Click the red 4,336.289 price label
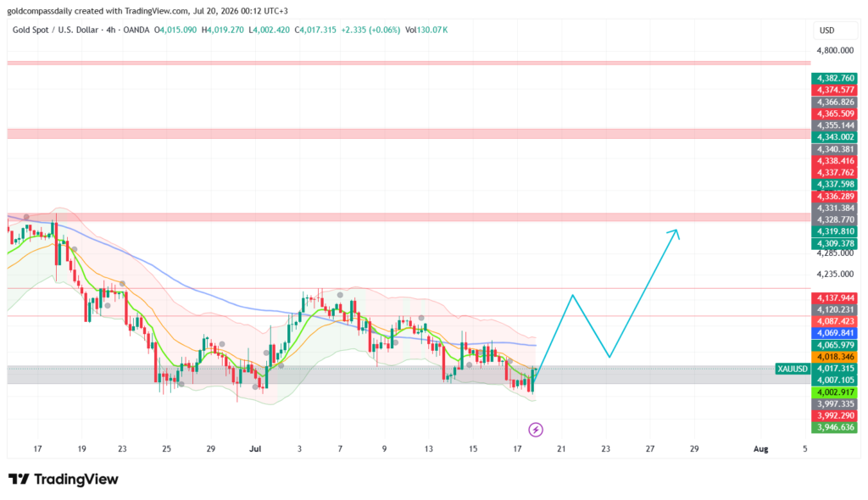 click(x=835, y=196)
